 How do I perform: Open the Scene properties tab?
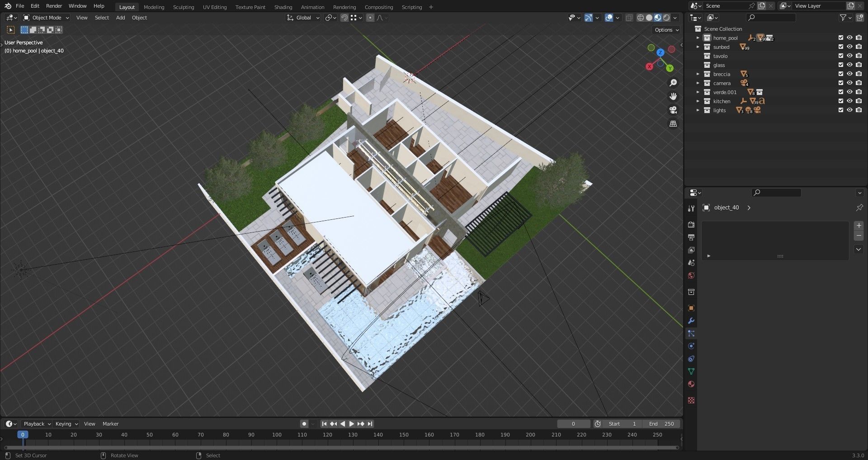point(691,263)
